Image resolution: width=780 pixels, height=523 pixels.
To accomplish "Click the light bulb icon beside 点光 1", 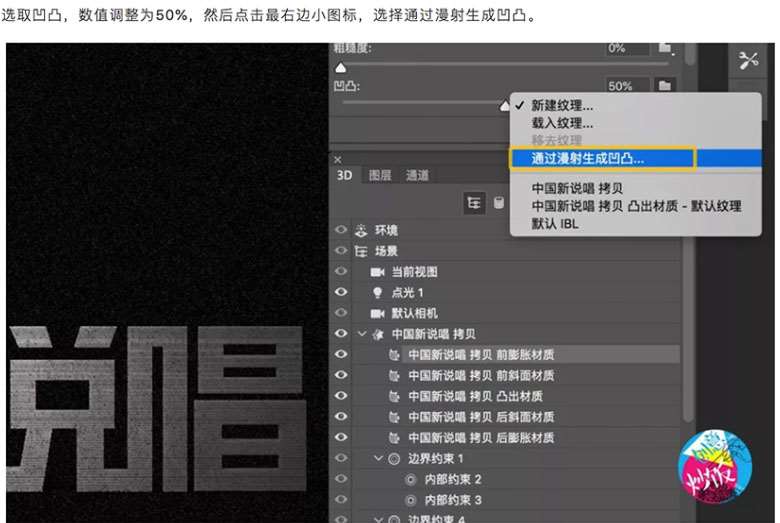I will point(378,292).
